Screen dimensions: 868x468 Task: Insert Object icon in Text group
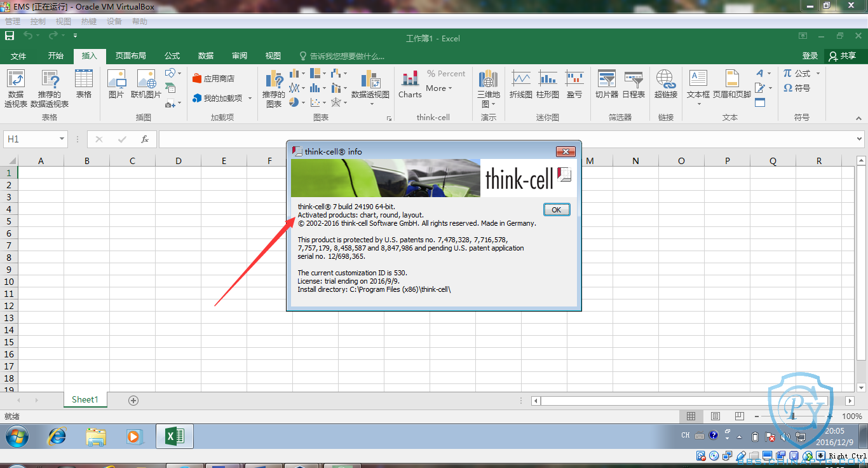click(761, 102)
